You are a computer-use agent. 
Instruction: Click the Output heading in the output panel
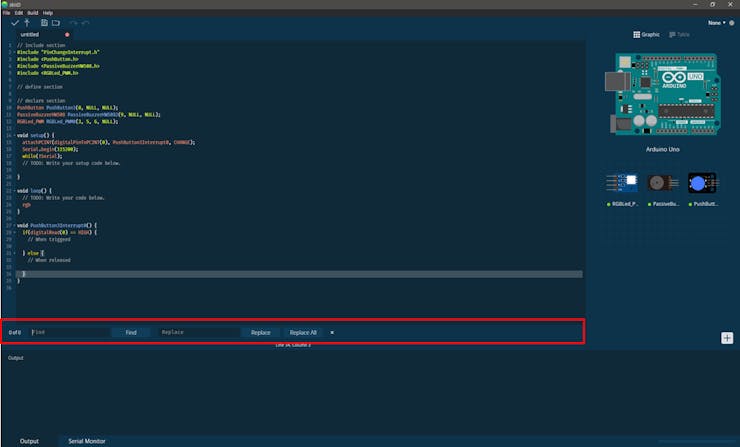pos(16,358)
